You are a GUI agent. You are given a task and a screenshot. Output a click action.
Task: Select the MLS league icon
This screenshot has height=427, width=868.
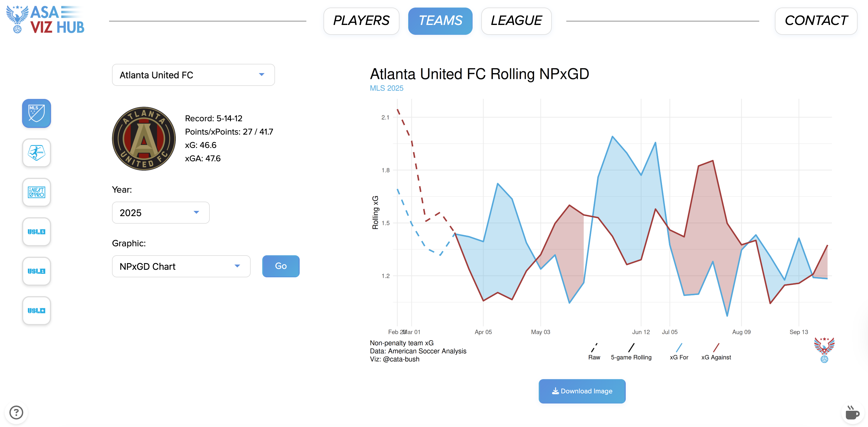[36, 113]
